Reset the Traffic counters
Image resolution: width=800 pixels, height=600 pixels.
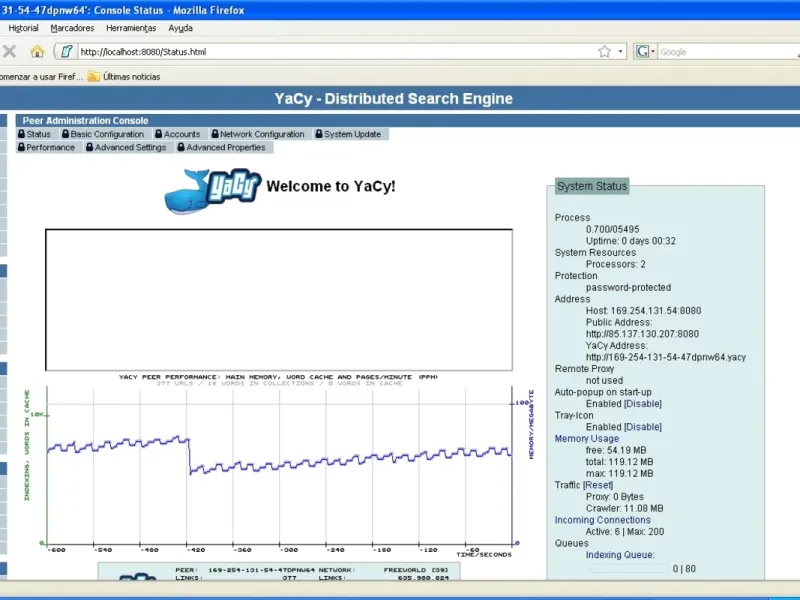point(598,485)
